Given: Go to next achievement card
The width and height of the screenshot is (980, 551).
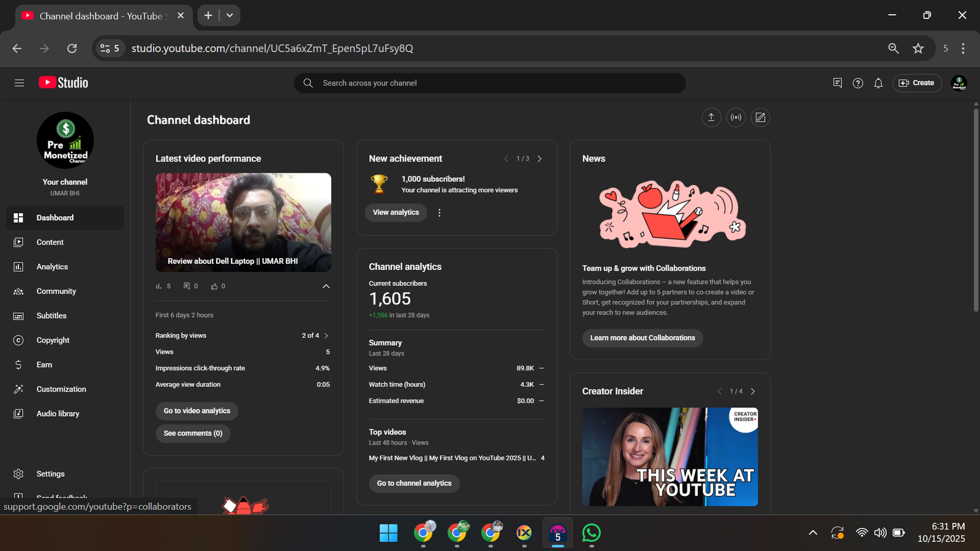Looking at the screenshot, I should point(540,159).
